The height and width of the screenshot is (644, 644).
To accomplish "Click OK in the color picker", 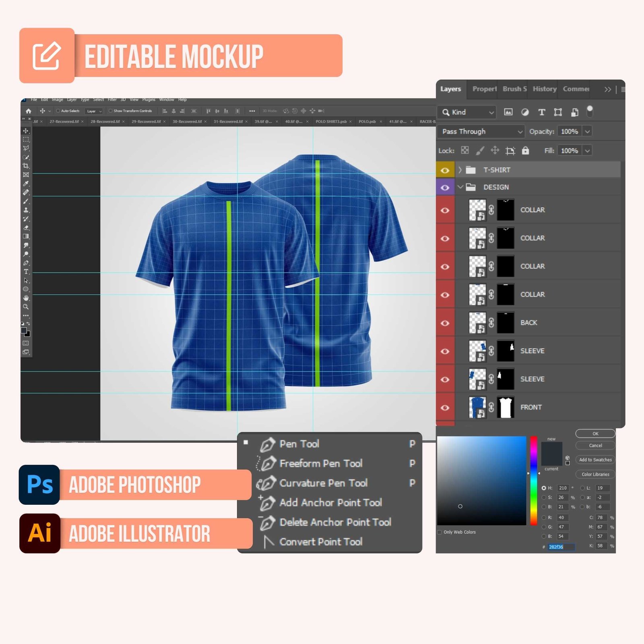I will coord(595,433).
